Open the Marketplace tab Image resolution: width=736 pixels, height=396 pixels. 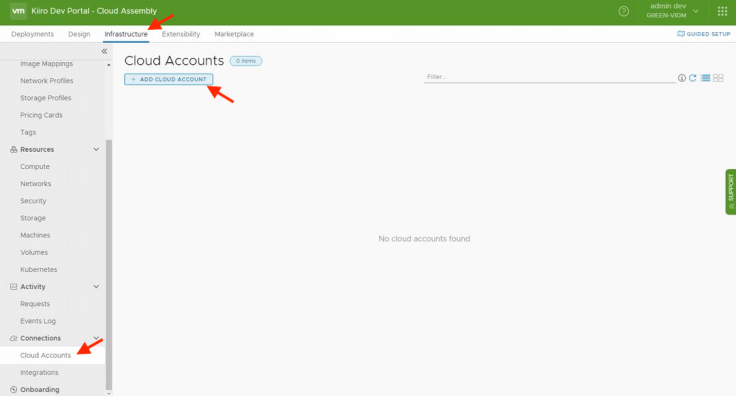click(x=234, y=34)
